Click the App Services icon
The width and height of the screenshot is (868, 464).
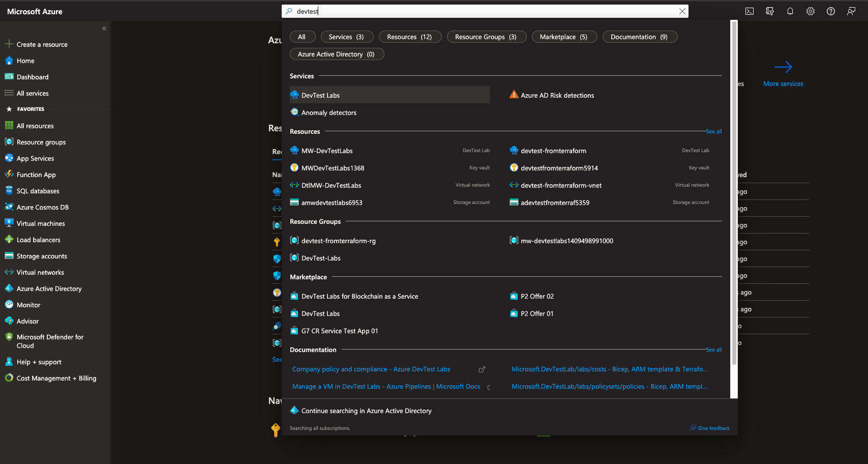[9, 158]
